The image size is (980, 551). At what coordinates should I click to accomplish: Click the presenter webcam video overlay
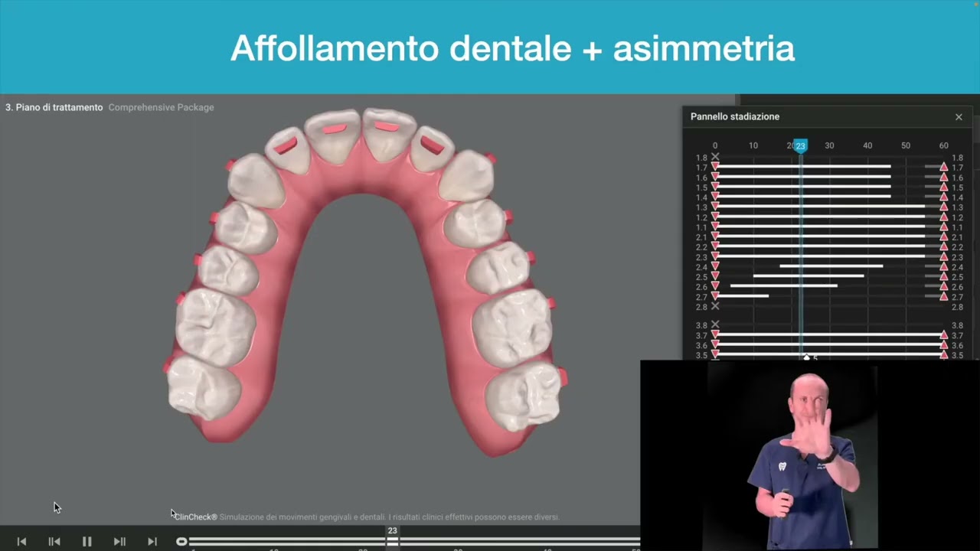810,455
